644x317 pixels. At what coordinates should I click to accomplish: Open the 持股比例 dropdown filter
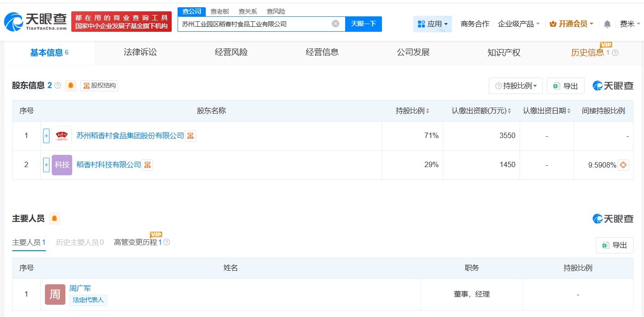[x=515, y=86]
